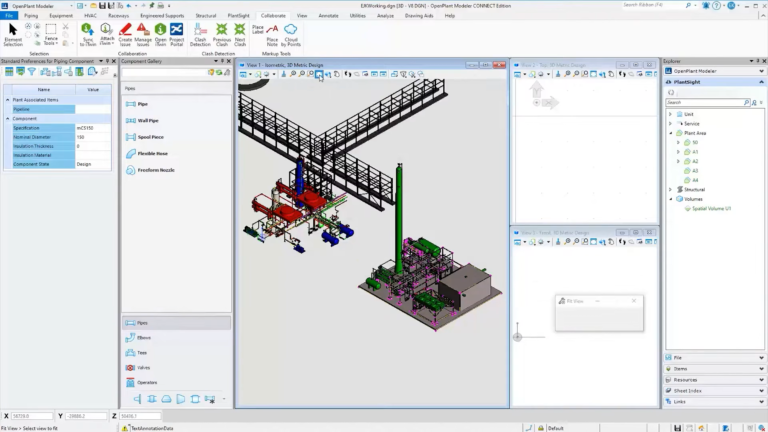Open the Drawing Aids ribbon tab
The height and width of the screenshot is (432, 768).
point(419,16)
